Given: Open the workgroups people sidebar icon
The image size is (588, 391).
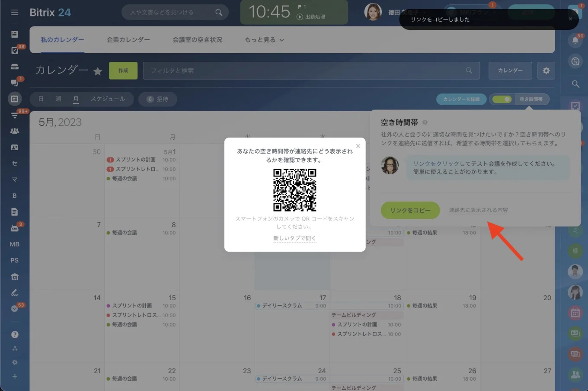Looking at the screenshot, I should tap(15, 131).
